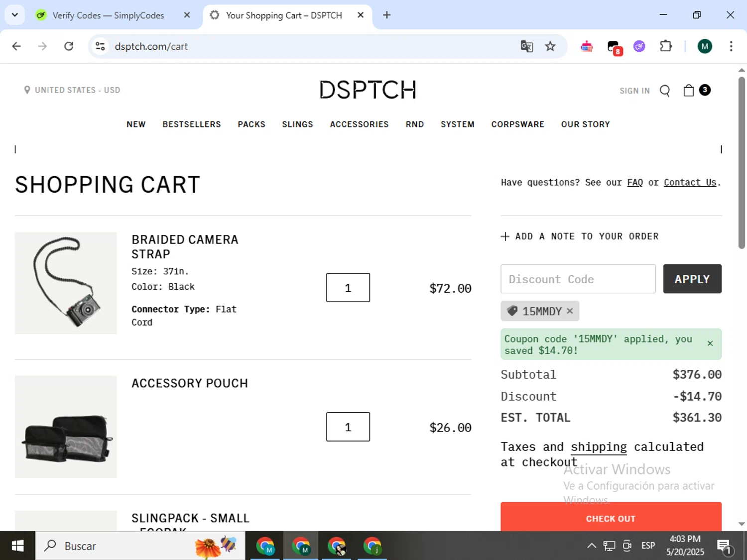Open a new browser tab
This screenshot has width=747, height=560.
(387, 15)
